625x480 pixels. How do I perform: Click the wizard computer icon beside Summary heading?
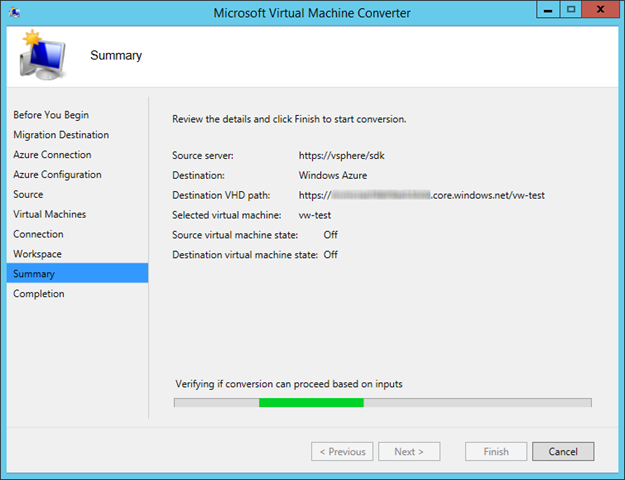click(42, 55)
